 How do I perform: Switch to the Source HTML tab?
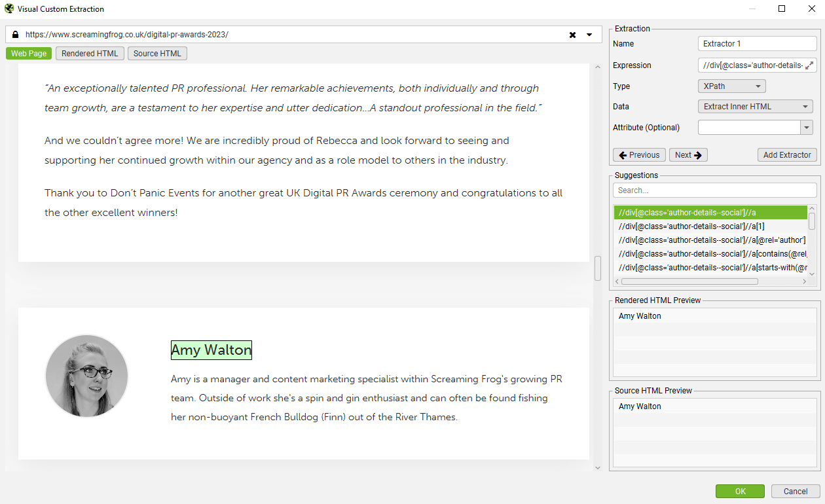[x=157, y=53]
